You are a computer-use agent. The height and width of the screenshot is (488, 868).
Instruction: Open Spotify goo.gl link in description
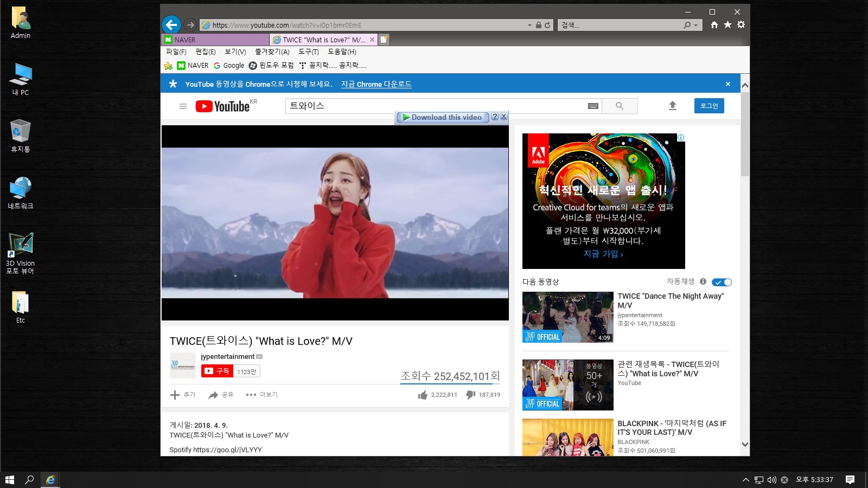227,450
